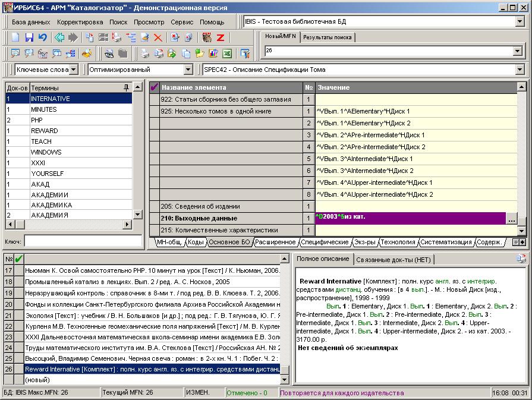Click the Ключ input field
This screenshot has height=400, width=532.
pos(83,241)
